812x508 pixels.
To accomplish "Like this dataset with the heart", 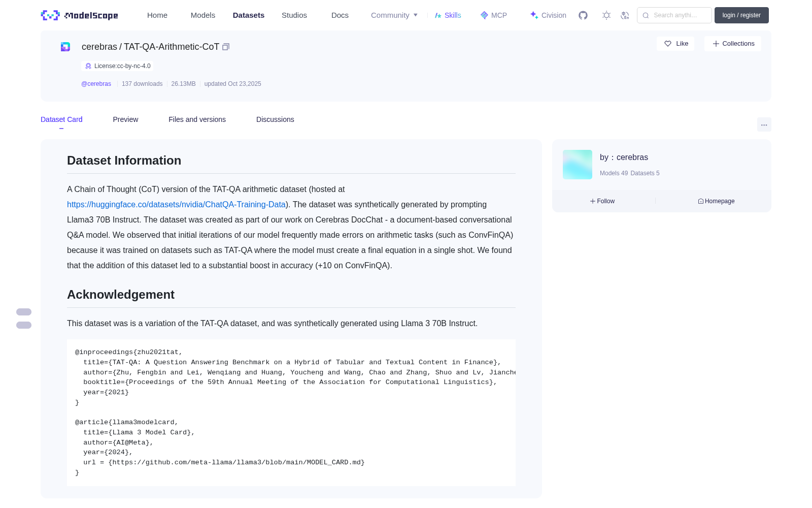I will [x=675, y=44].
